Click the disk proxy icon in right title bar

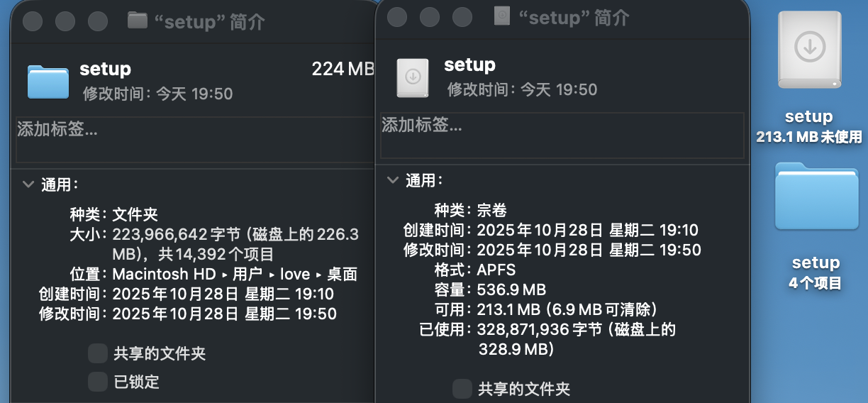coord(502,16)
